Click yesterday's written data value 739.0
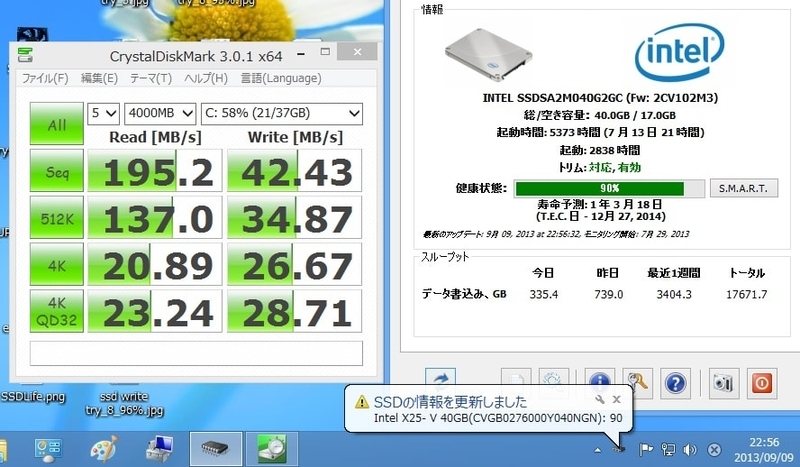This screenshot has width=800, height=467. pos(608,294)
